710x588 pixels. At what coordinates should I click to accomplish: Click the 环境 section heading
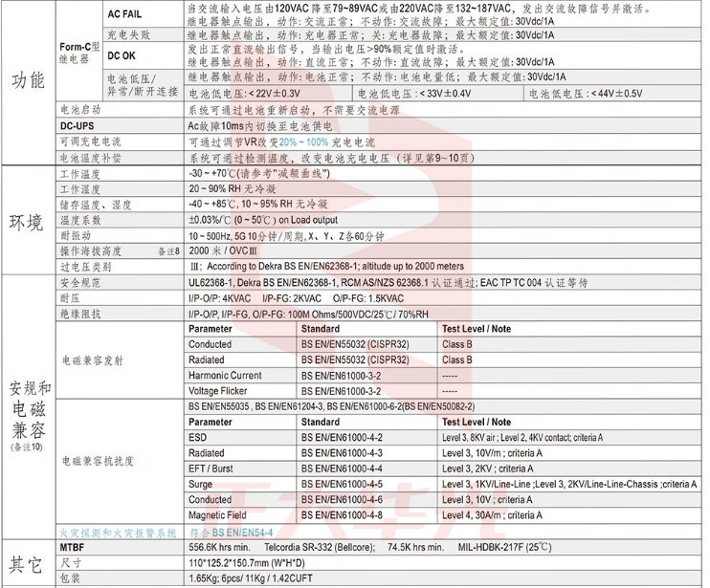coord(28,222)
